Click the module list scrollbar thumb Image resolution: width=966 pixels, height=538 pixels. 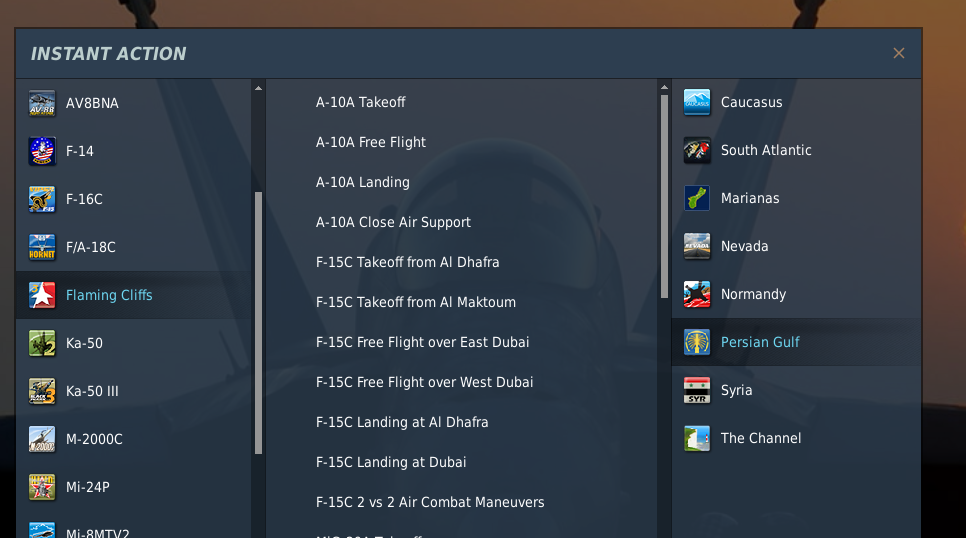258,323
